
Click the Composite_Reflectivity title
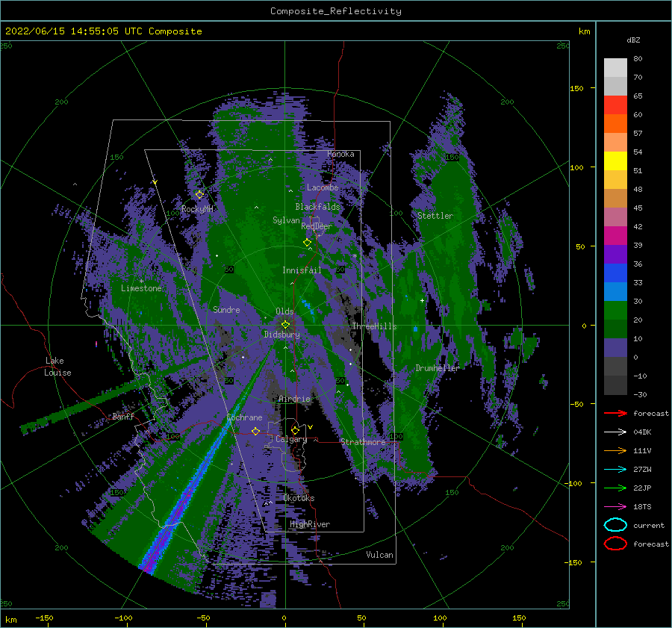coord(336,11)
